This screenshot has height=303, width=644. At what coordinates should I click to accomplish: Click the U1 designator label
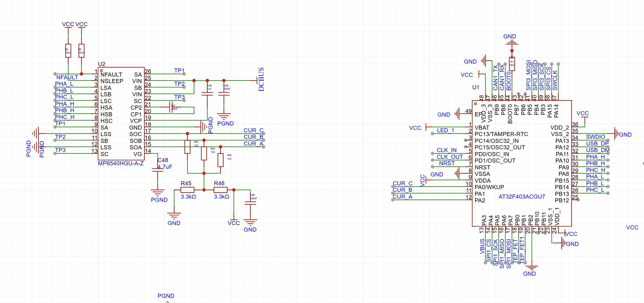click(x=476, y=87)
